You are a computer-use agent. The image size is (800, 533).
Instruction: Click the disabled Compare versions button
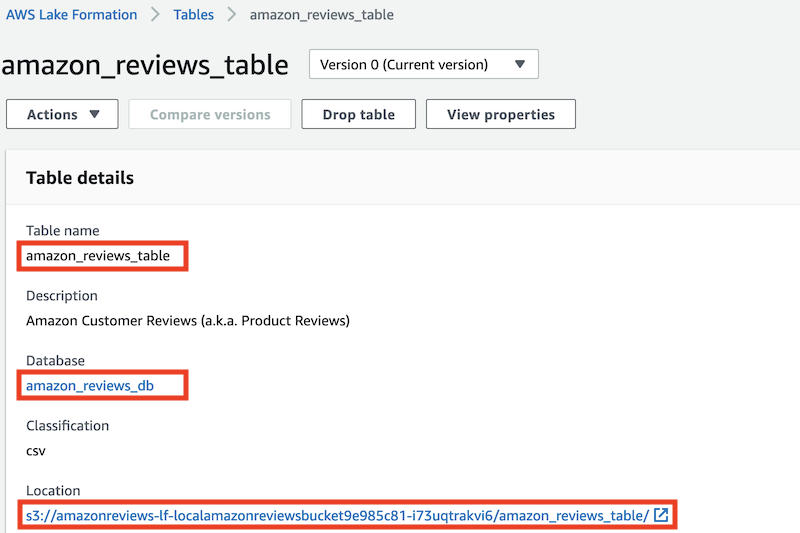[210, 114]
